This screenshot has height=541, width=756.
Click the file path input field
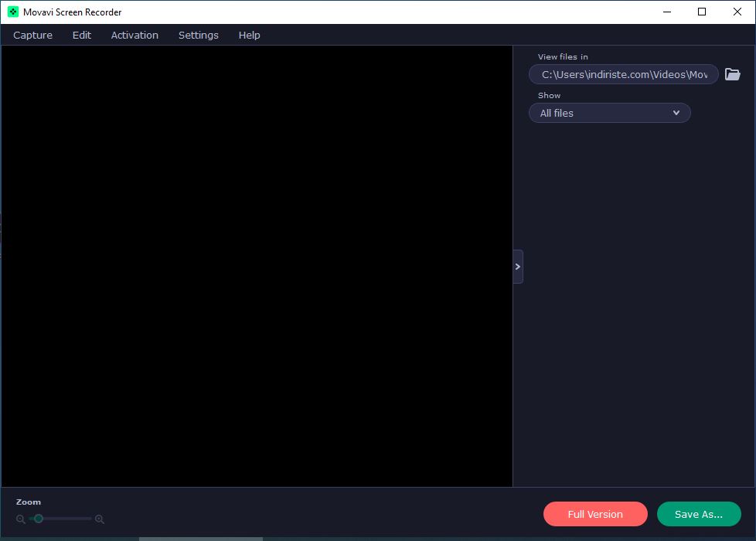point(623,74)
